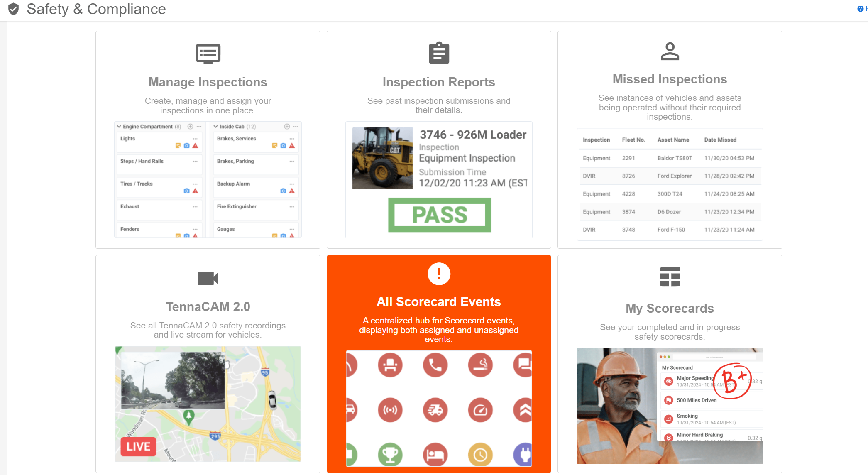Click the vehicle marker on the map
The image size is (868, 475).
click(272, 400)
